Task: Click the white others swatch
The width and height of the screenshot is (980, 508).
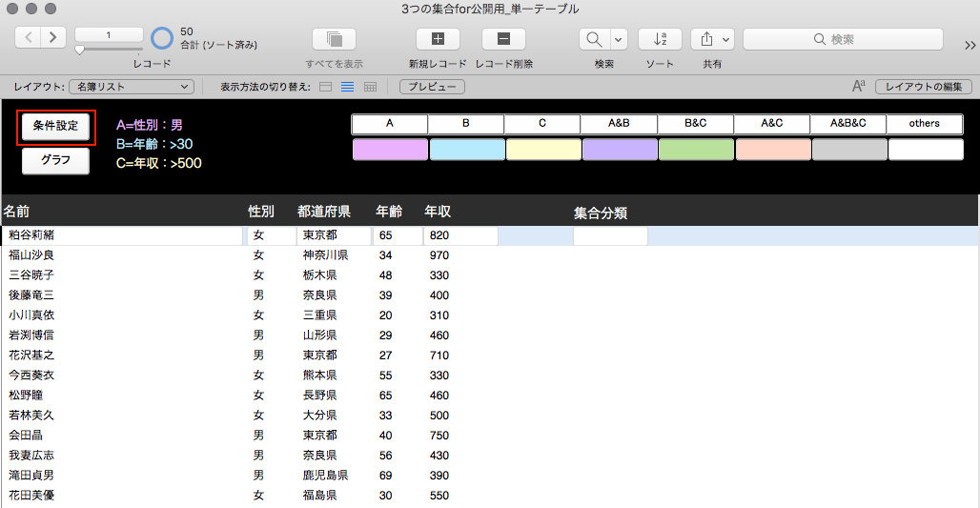Action: tap(926, 150)
